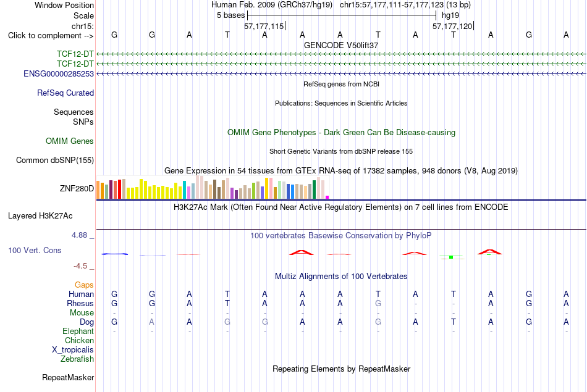Image resolution: width=587 pixels, height=392 pixels.
Task: Select the Mouse species row label
Action: 82,313
